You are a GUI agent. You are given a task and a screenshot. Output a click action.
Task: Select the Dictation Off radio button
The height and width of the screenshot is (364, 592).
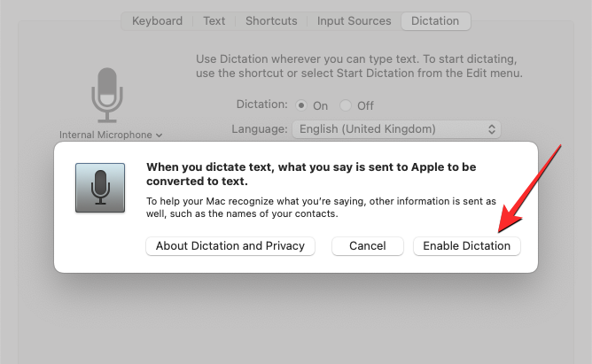pos(347,105)
